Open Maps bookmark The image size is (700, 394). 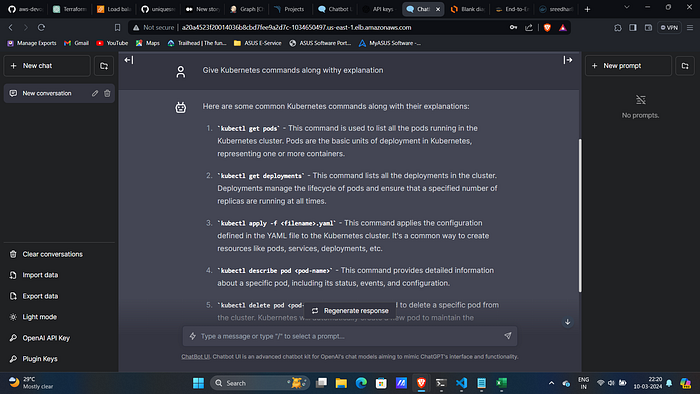(x=148, y=43)
